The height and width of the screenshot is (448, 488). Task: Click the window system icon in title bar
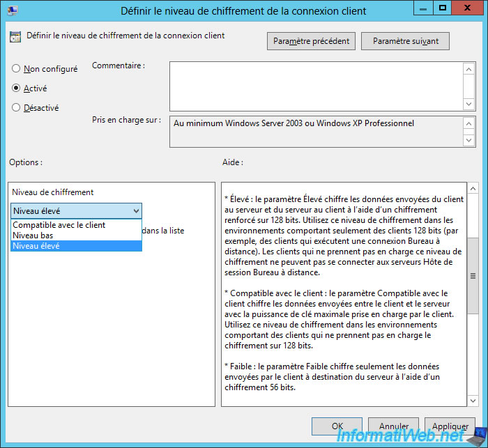point(13,11)
